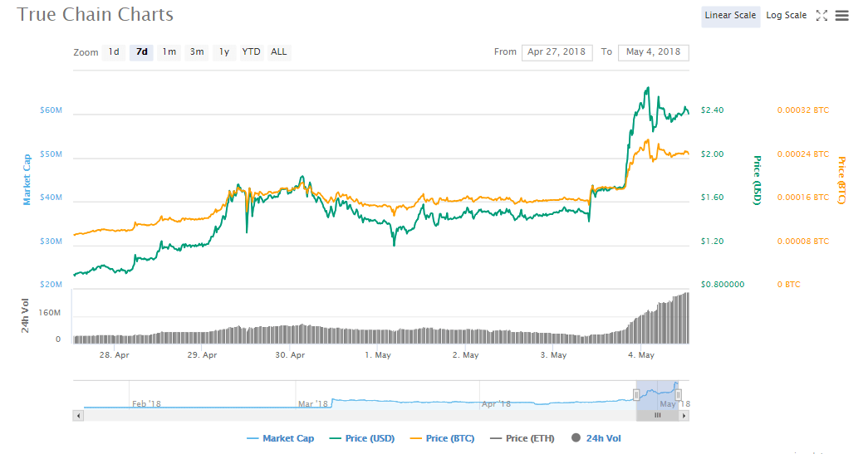Click navigator scrollbar left arrow
Screen dimensions: 868x454
[x=79, y=415]
